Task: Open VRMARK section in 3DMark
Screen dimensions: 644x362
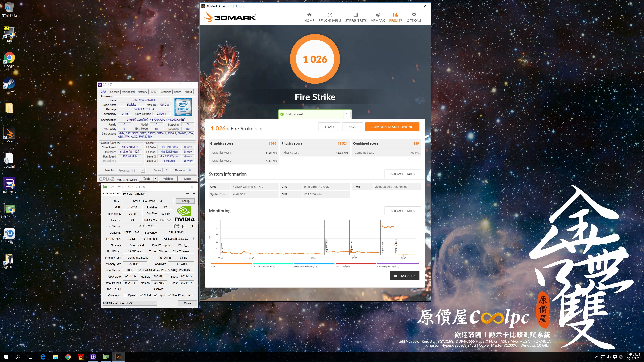Action: click(x=378, y=17)
